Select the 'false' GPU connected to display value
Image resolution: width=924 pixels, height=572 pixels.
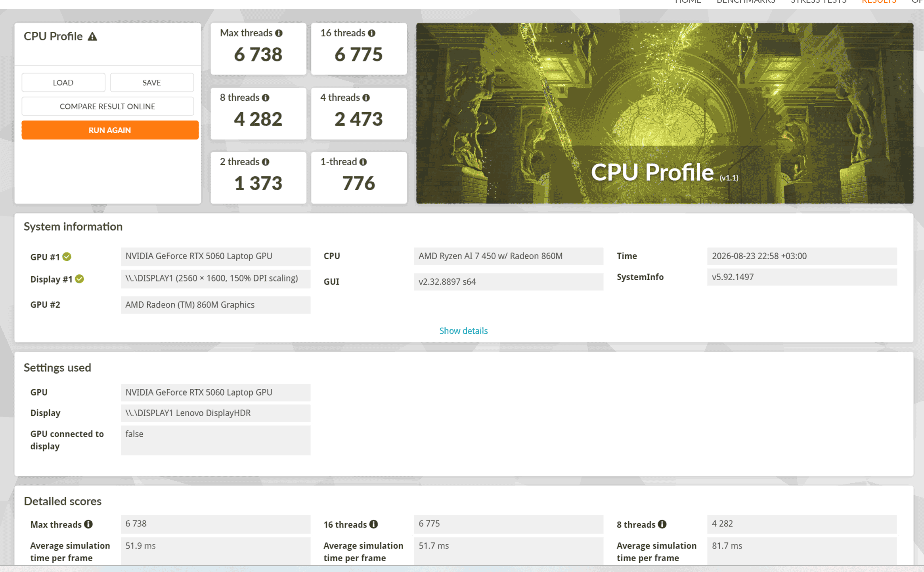click(216, 440)
